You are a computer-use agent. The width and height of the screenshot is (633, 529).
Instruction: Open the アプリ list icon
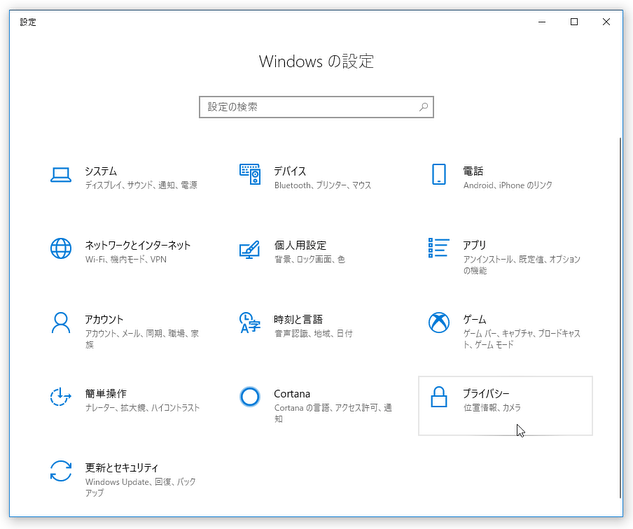coord(439,248)
